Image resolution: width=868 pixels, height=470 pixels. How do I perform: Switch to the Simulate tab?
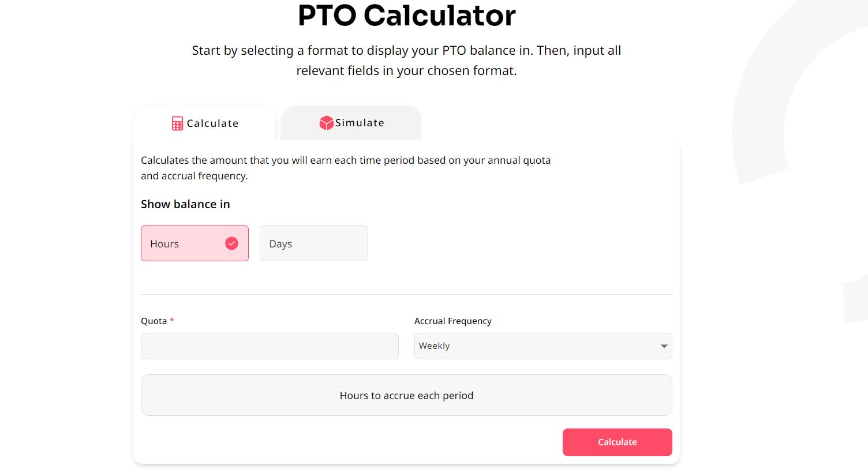tap(351, 123)
